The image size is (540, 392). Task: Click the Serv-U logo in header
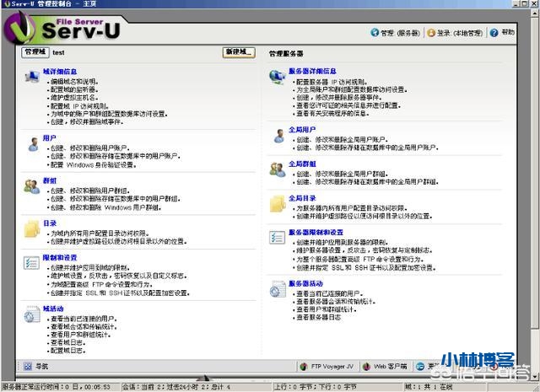click(62, 29)
